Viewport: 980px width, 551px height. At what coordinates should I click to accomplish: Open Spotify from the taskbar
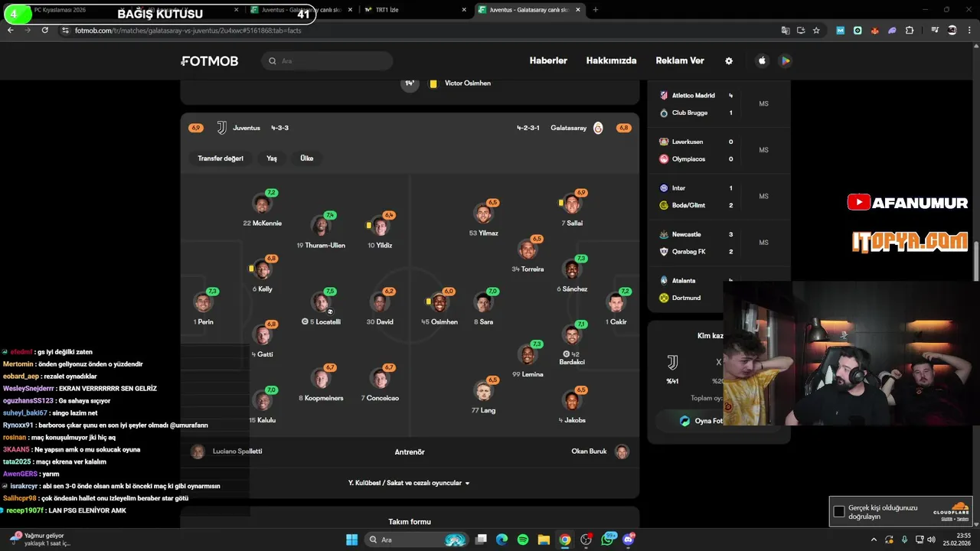(523, 540)
